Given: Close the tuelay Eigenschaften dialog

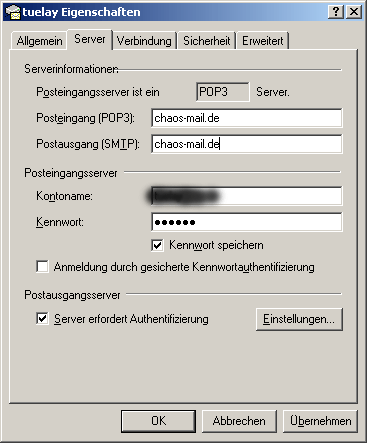Looking at the screenshot, I should click(x=353, y=12).
